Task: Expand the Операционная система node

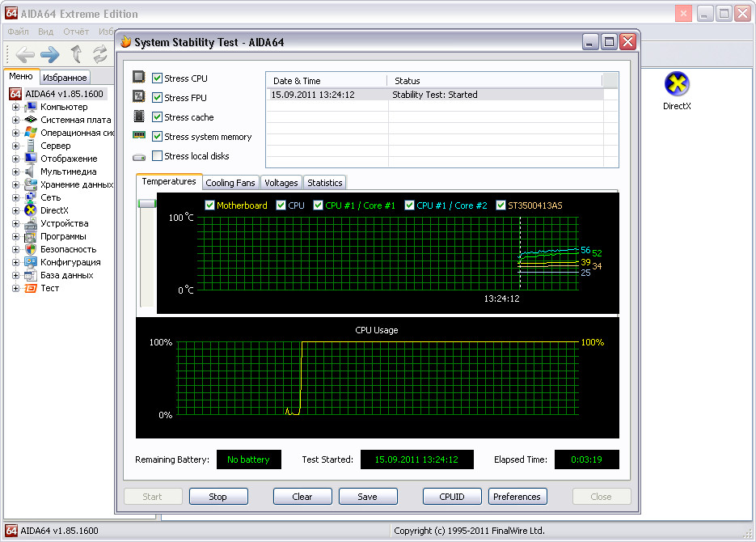Action: (x=16, y=133)
